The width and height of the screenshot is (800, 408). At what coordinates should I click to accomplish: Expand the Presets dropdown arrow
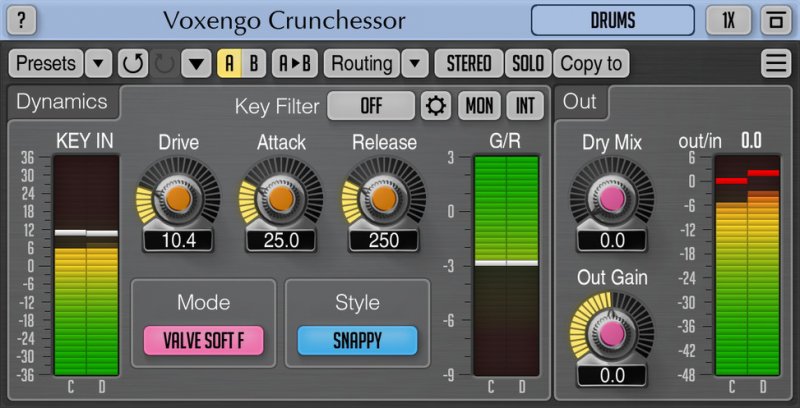pos(98,64)
